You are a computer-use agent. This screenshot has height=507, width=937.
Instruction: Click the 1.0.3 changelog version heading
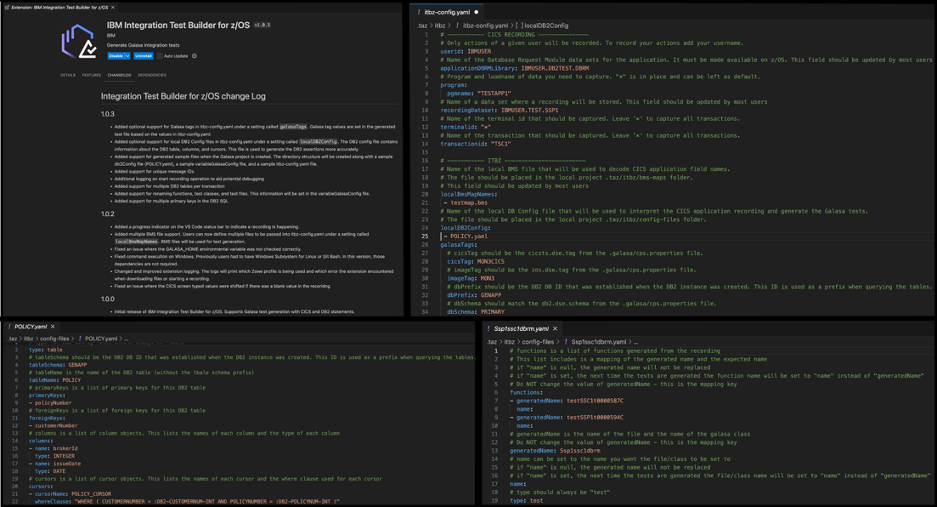(108, 114)
